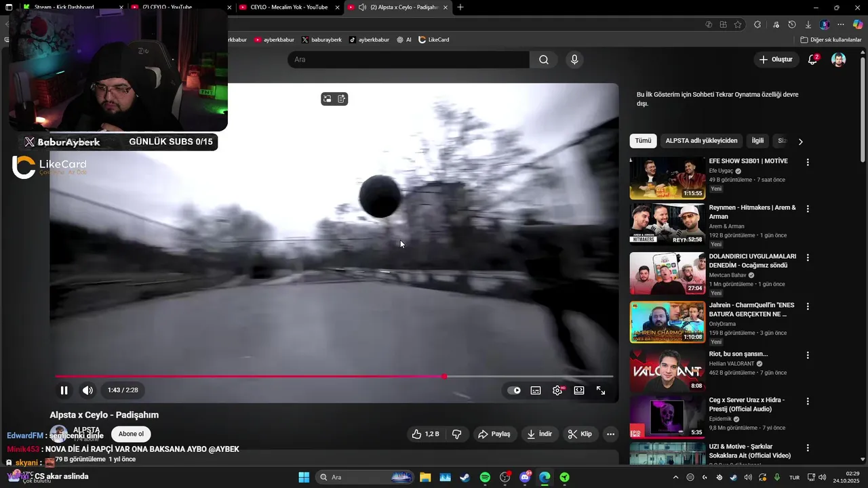This screenshot has width=868, height=488.
Task: Open player settings gear icon
Action: [x=557, y=390]
